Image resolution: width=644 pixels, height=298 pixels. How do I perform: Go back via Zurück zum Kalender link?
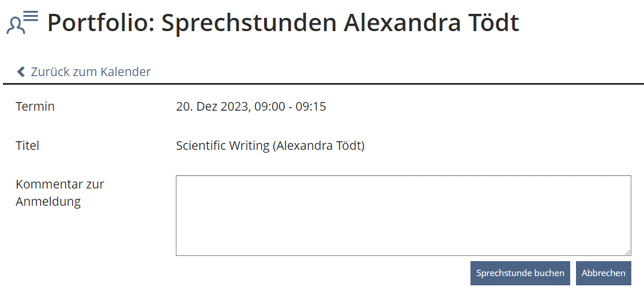pyautogui.click(x=91, y=71)
